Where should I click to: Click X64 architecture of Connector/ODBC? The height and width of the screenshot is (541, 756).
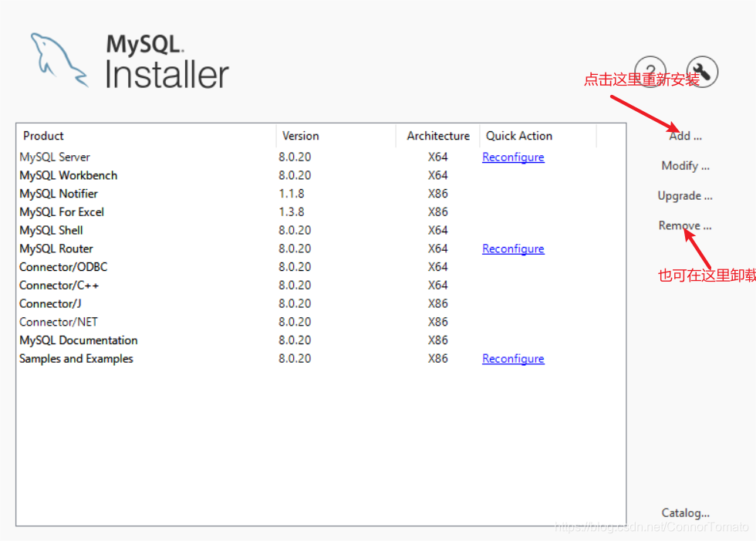tap(438, 267)
